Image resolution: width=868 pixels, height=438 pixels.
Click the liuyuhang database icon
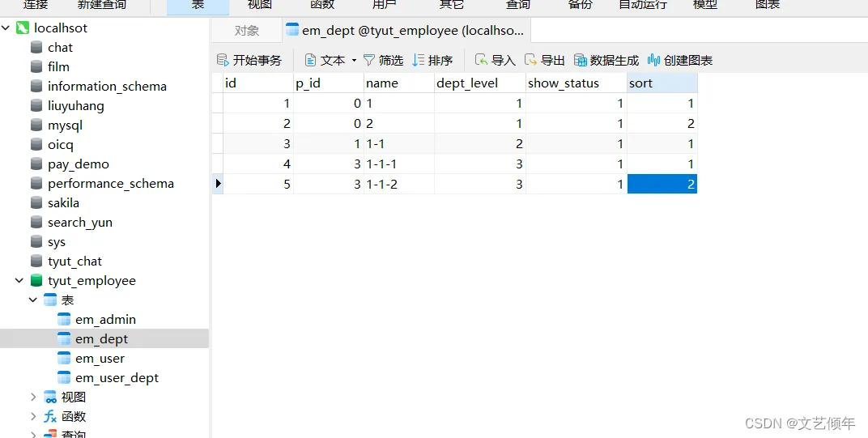tap(36, 106)
